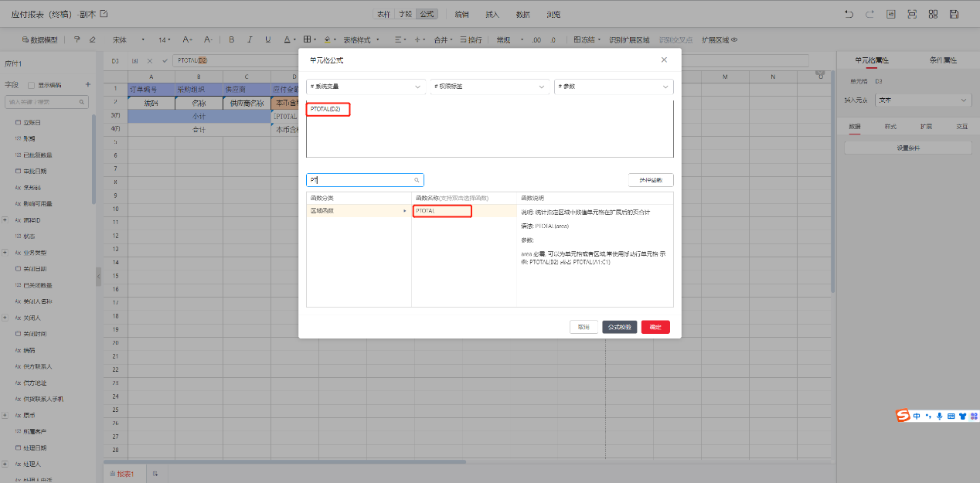Increase decimal places .00

click(537, 39)
